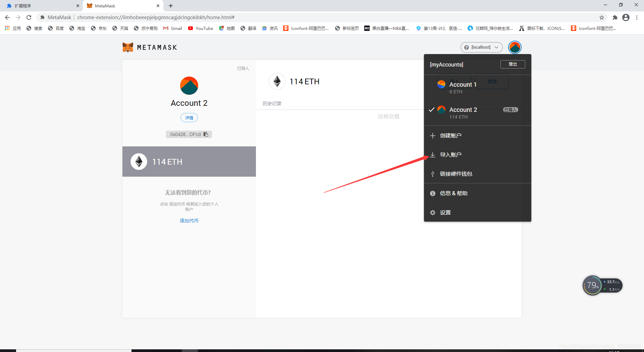Click the copy icon next to the address
The image size is (644, 352).
tap(206, 134)
